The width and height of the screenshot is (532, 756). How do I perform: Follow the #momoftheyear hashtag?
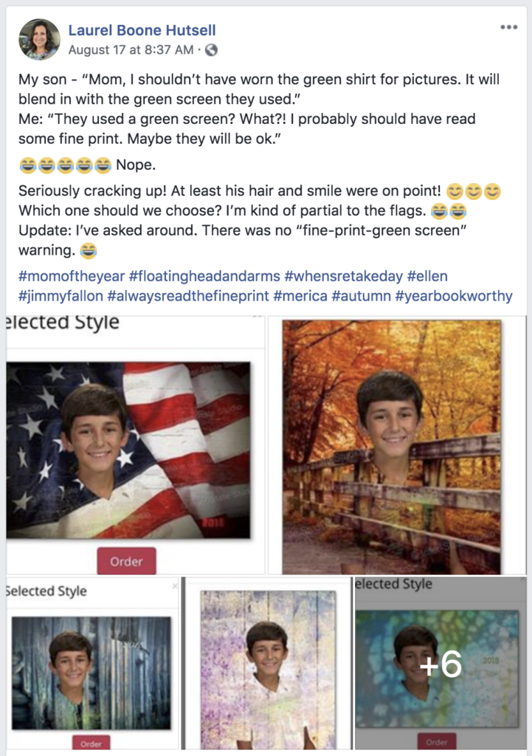[x=72, y=276]
